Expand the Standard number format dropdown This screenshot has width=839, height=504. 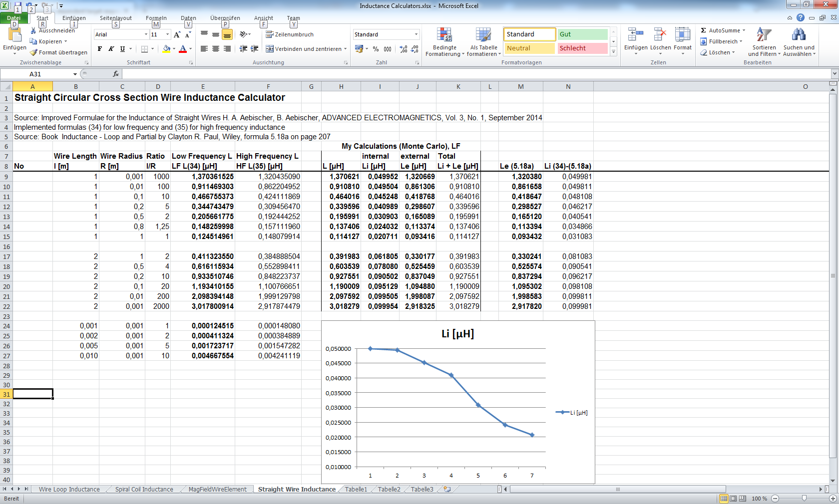[416, 34]
